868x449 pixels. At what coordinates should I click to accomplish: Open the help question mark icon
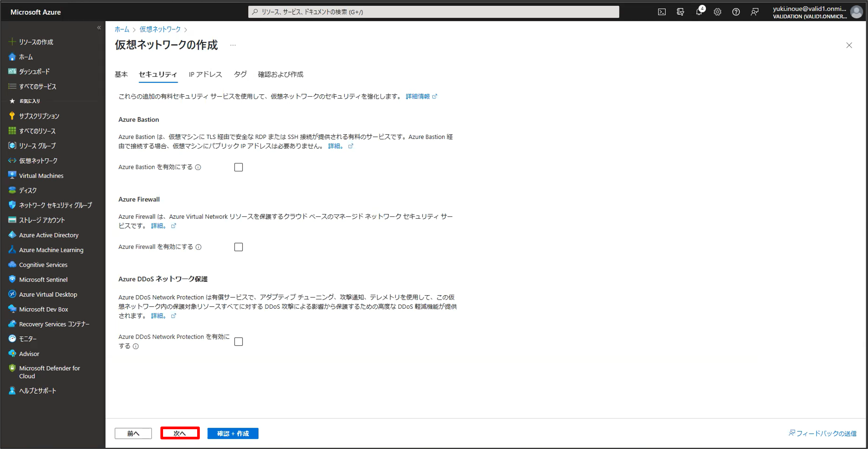pyautogui.click(x=736, y=12)
